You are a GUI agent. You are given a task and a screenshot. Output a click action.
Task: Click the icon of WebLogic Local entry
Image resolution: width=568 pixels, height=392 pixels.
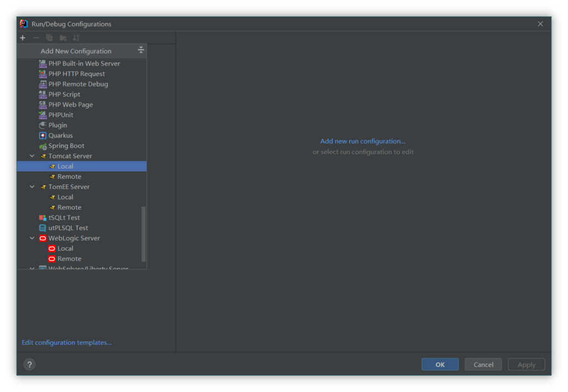[x=52, y=248]
